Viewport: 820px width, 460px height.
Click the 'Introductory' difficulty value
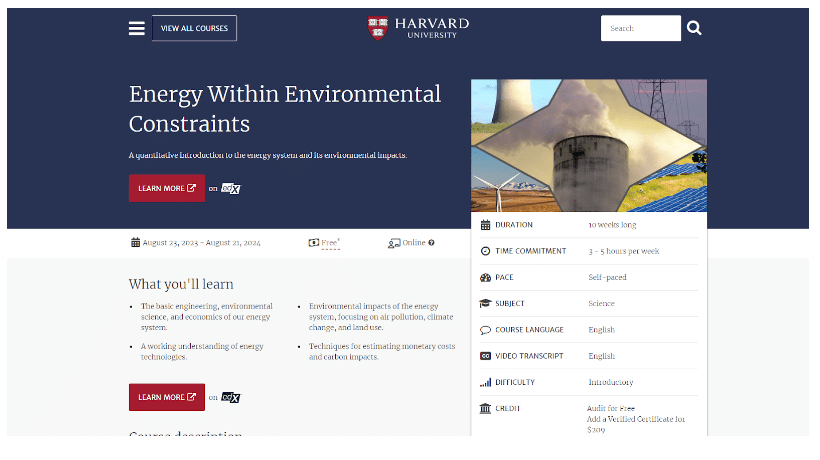tap(611, 382)
